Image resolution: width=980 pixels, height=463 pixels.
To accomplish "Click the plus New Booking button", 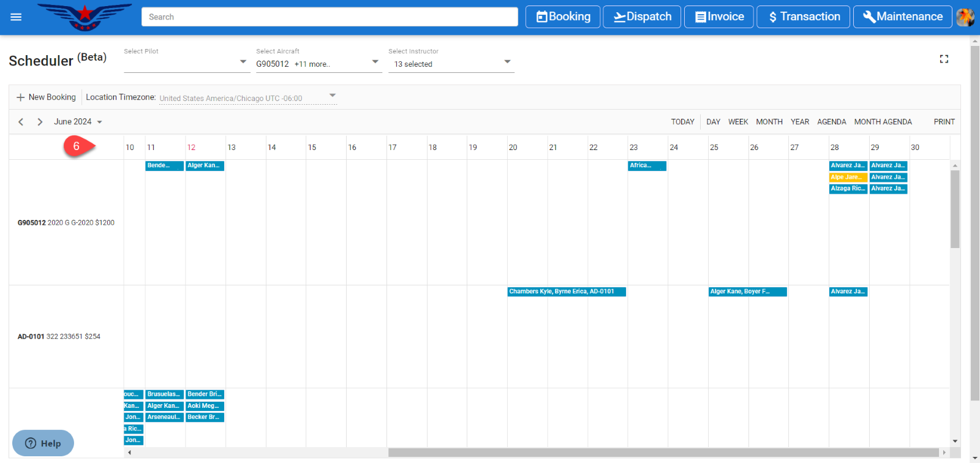I will (47, 97).
